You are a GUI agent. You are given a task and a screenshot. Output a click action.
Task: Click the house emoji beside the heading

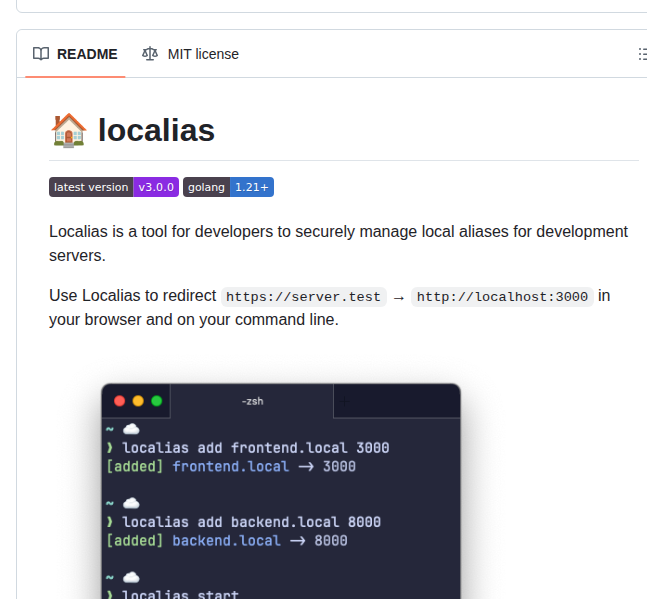coord(68,130)
